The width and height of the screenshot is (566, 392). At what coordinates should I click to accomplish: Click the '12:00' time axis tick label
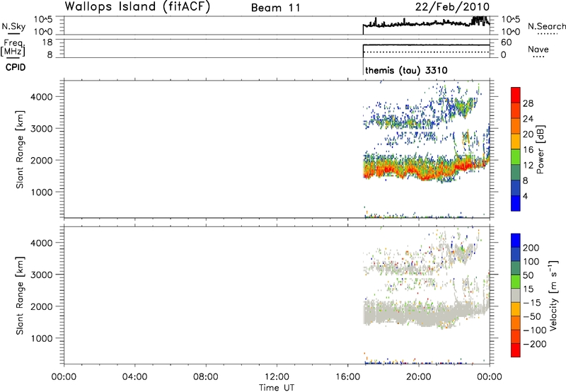pyautogui.click(x=277, y=376)
